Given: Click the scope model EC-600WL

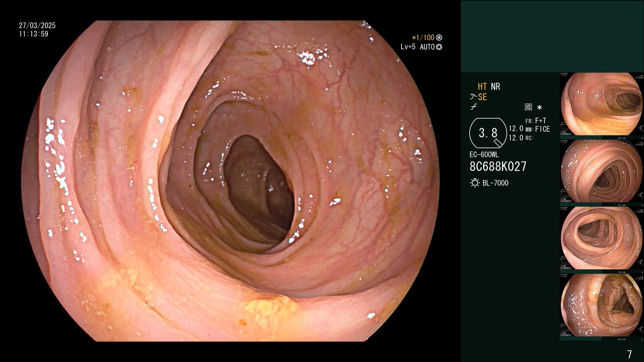Looking at the screenshot, I should pyautogui.click(x=484, y=155).
